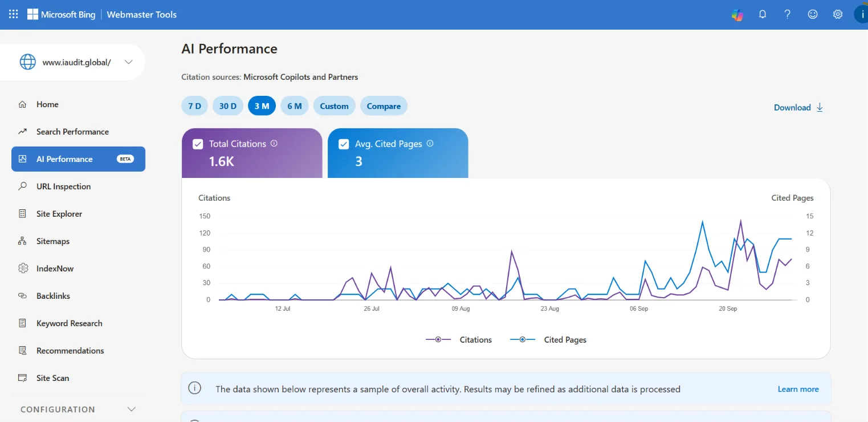Screen dimensions: 868x422
Task: Click the Microsoft Bing logo
Action: click(x=61, y=14)
